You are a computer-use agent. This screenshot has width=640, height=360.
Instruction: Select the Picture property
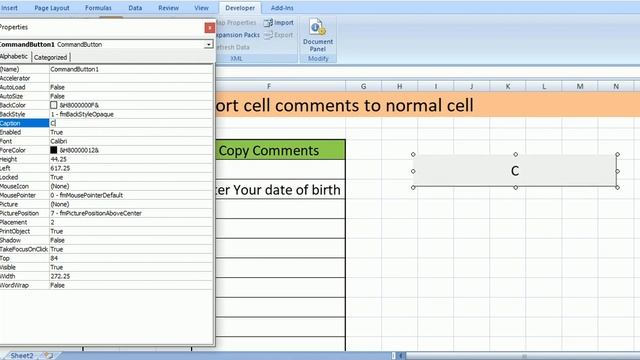point(106,204)
